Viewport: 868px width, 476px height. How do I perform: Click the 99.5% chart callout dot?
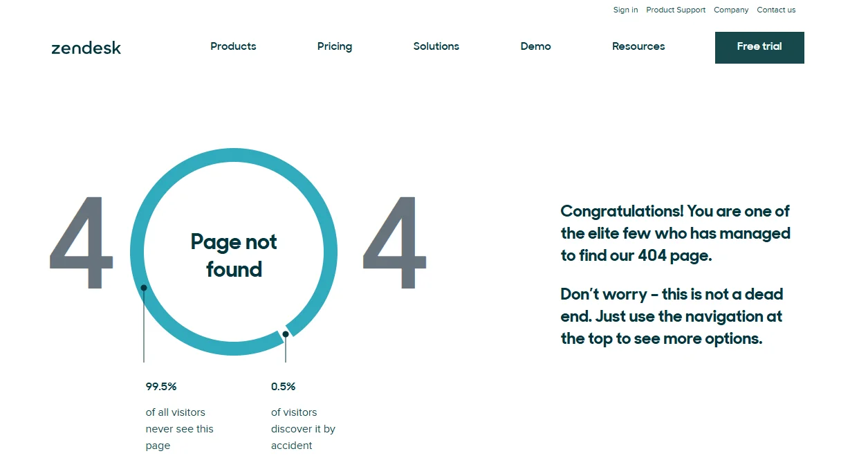(143, 287)
